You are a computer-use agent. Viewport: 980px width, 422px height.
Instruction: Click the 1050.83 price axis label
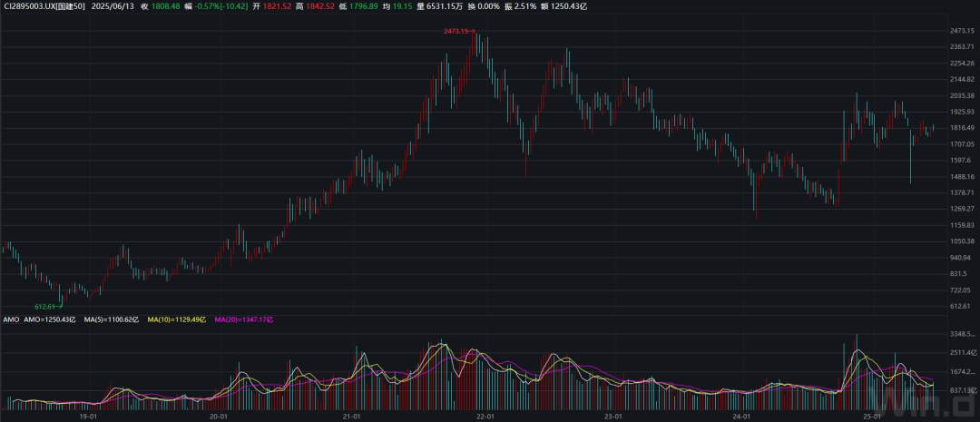pyautogui.click(x=961, y=241)
